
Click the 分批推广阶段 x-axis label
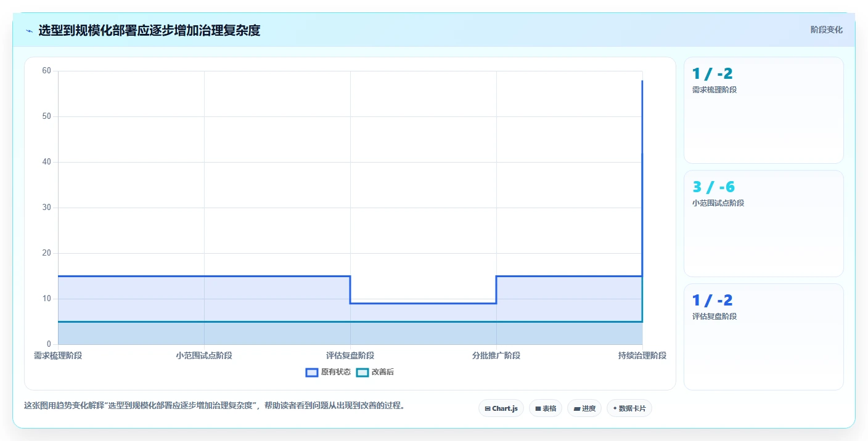[x=496, y=355]
